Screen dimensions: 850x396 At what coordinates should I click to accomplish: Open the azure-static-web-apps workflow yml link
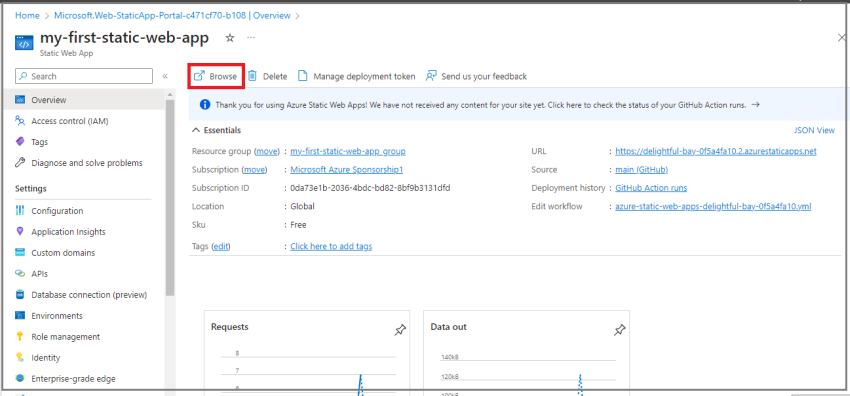coord(713,206)
